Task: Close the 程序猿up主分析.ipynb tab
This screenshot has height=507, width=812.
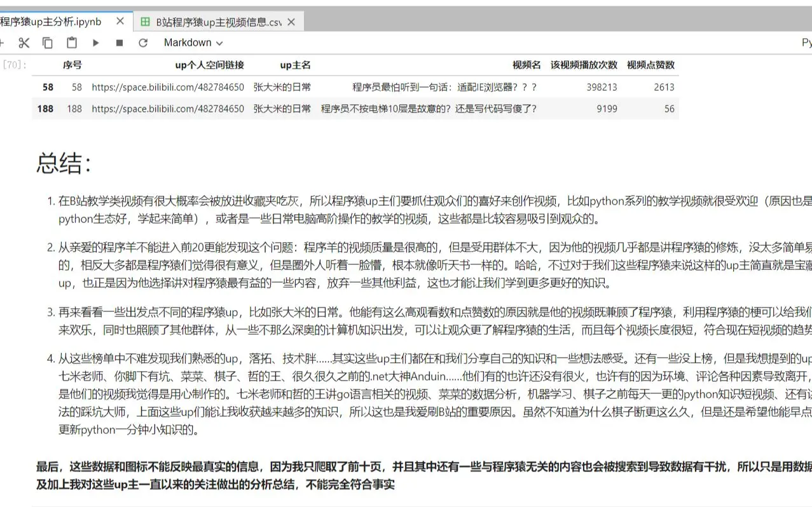Action: tap(120, 22)
